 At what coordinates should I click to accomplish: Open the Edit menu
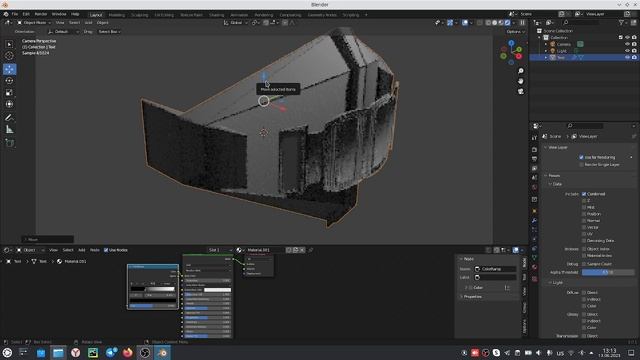[26, 14]
